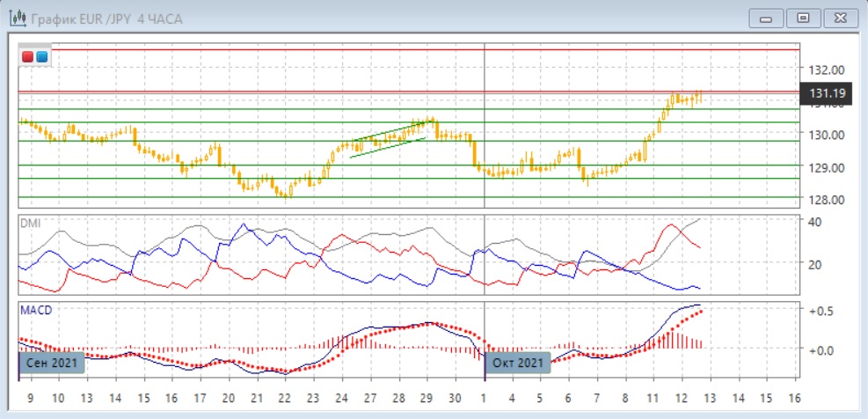Image resolution: width=868 pixels, height=419 pixels.
Task: Minimize the EUR/JPY chart window
Action: [768, 18]
